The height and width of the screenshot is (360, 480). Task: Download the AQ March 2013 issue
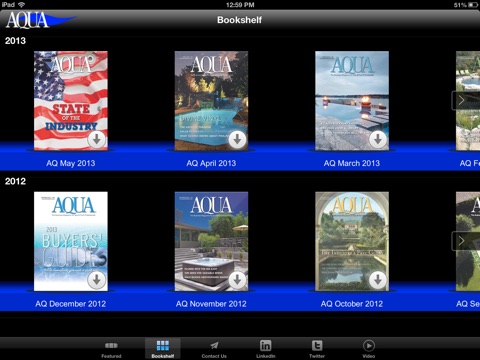[x=378, y=139]
